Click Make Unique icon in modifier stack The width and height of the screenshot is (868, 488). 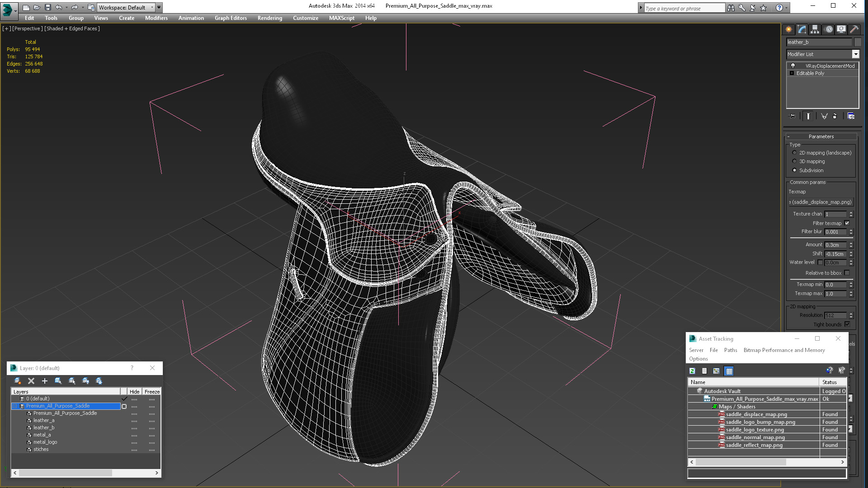pos(824,116)
